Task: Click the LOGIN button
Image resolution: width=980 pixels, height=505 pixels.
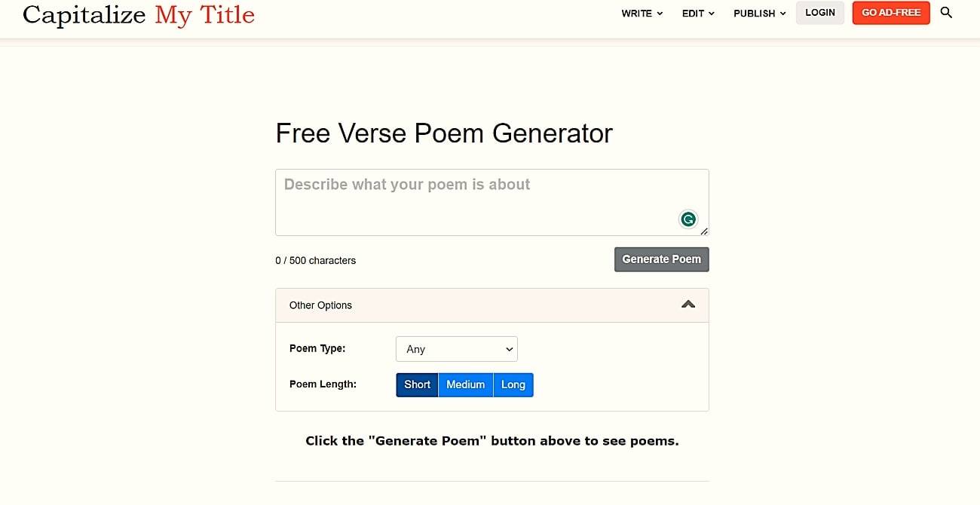Action: tap(820, 12)
